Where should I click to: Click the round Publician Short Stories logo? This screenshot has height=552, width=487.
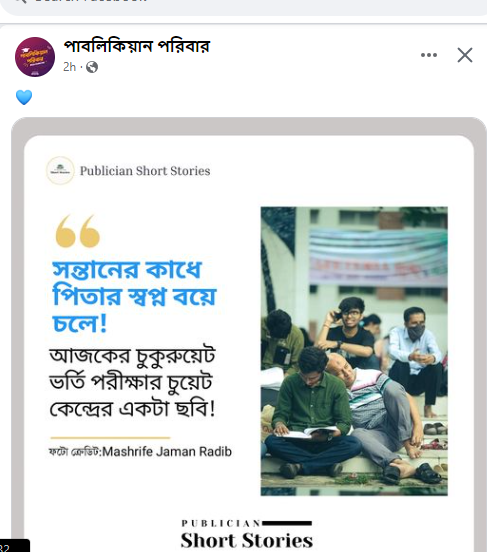click(60, 170)
